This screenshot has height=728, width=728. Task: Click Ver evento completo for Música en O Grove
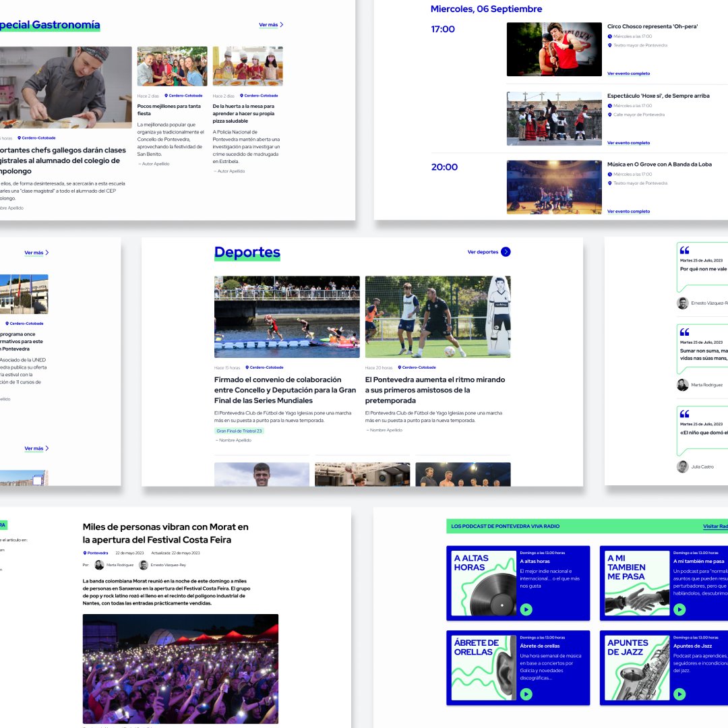[628, 211]
